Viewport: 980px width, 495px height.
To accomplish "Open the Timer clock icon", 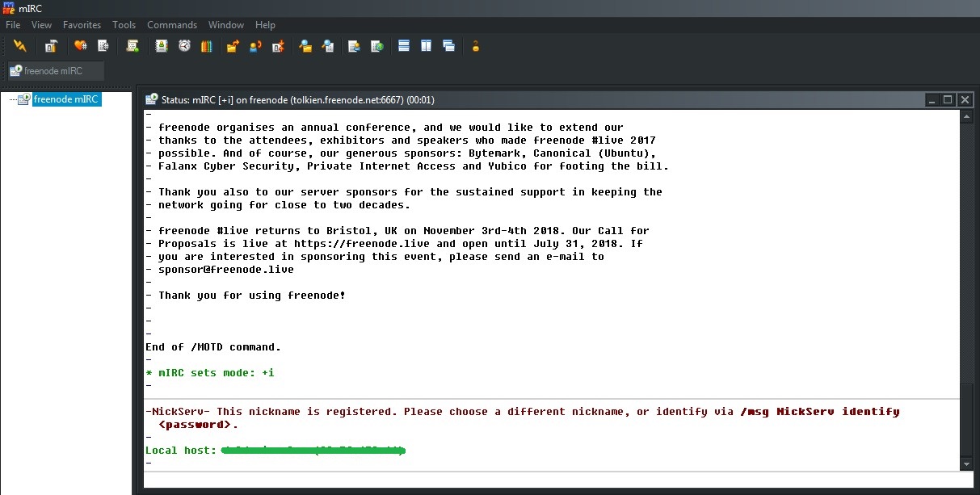I will point(184,46).
